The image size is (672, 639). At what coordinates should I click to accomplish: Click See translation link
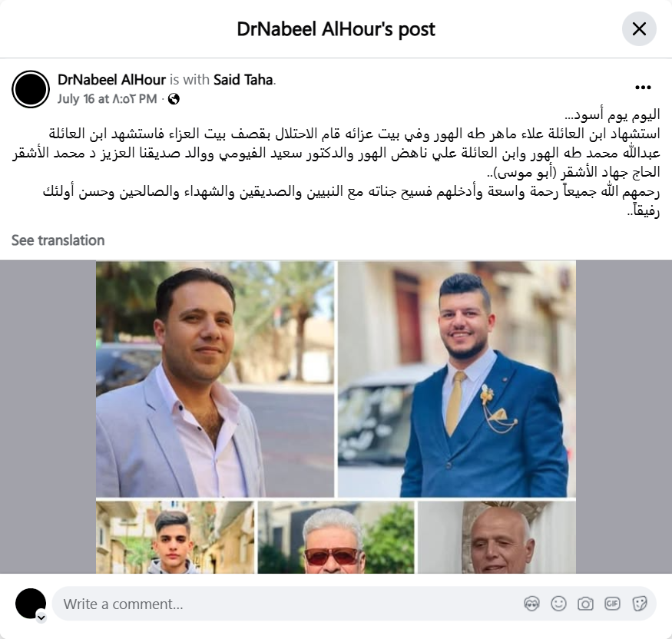pos(58,240)
